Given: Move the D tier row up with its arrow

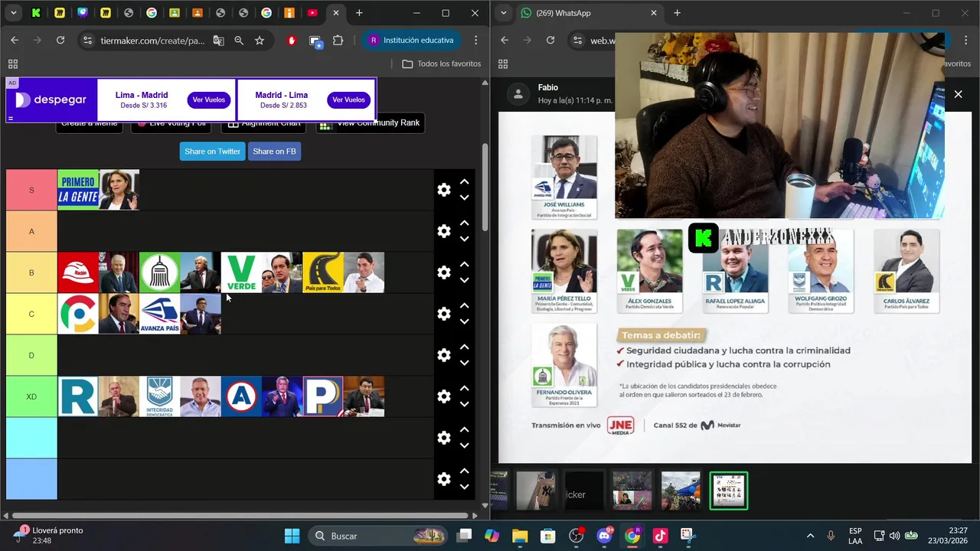Looking at the screenshot, I should (x=464, y=347).
